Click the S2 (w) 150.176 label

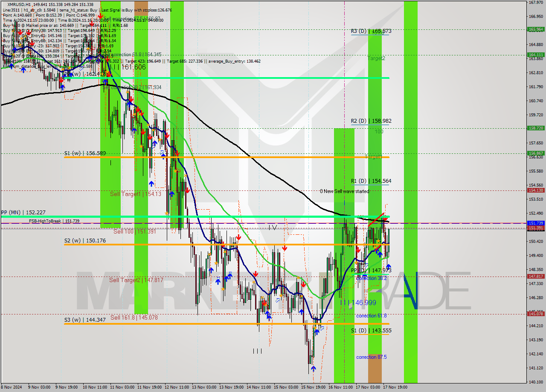tap(85, 241)
